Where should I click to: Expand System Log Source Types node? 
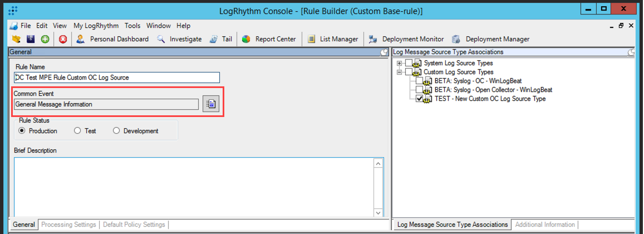[x=399, y=63]
